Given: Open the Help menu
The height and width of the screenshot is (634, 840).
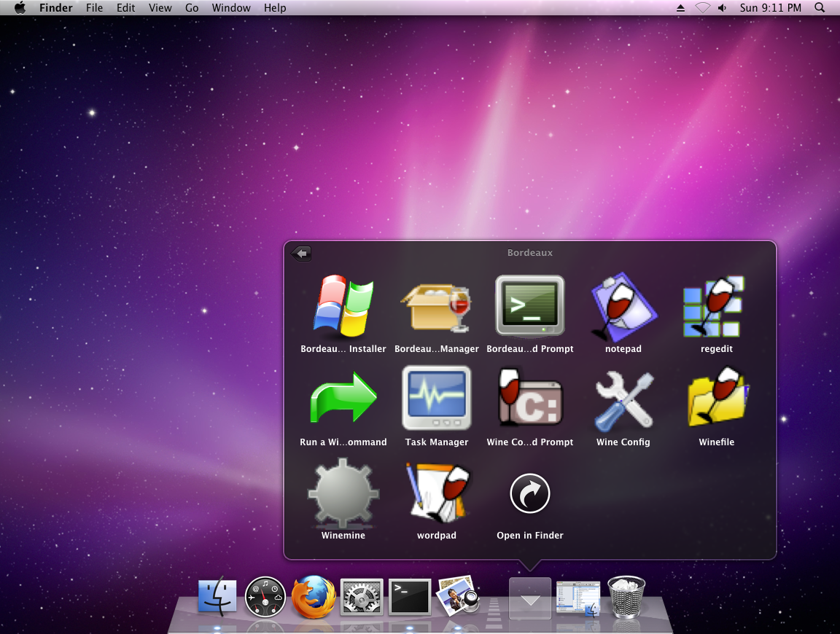Looking at the screenshot, I should [275, 7].
